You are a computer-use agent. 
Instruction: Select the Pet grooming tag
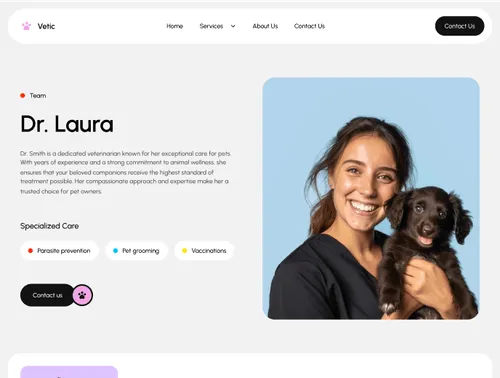click(136, 251)
